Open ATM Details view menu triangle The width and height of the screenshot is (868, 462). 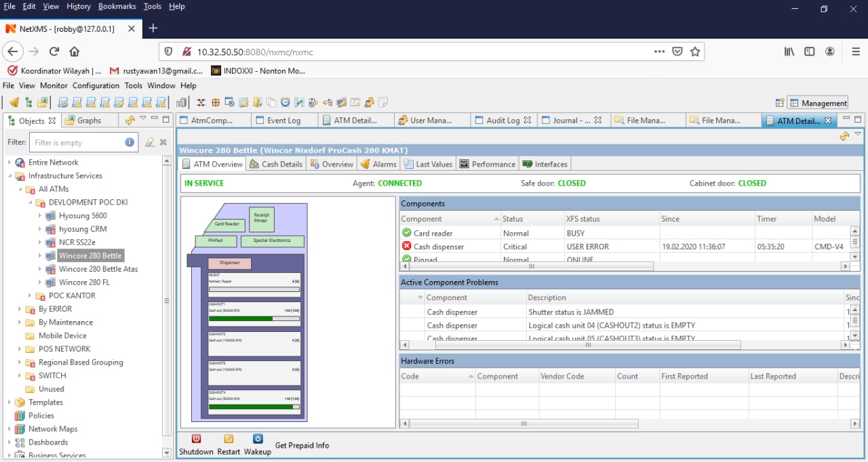[858, 134]
